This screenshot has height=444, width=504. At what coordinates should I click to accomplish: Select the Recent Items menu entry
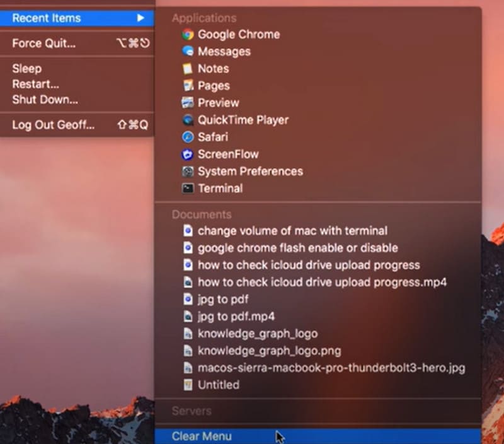[77, 18]
